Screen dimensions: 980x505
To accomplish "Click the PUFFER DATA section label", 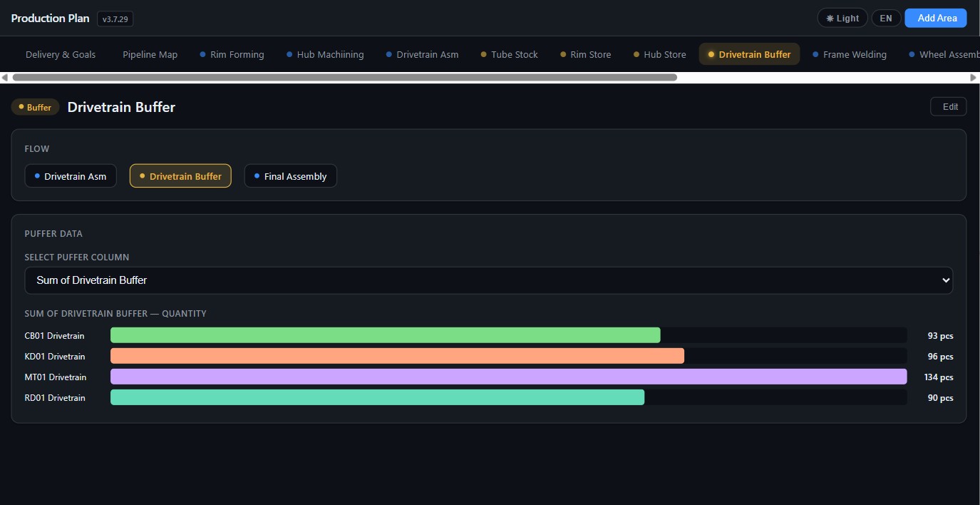I will (53, 233).
